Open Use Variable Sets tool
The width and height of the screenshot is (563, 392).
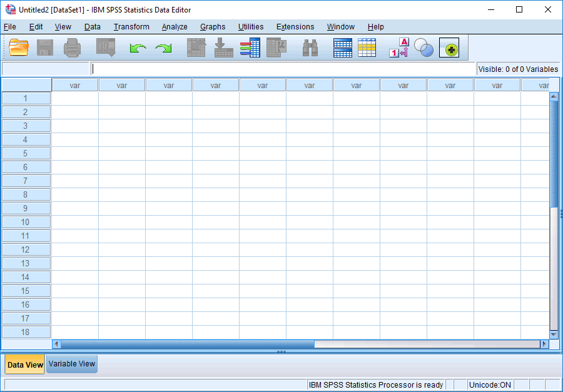pos(424,48)
